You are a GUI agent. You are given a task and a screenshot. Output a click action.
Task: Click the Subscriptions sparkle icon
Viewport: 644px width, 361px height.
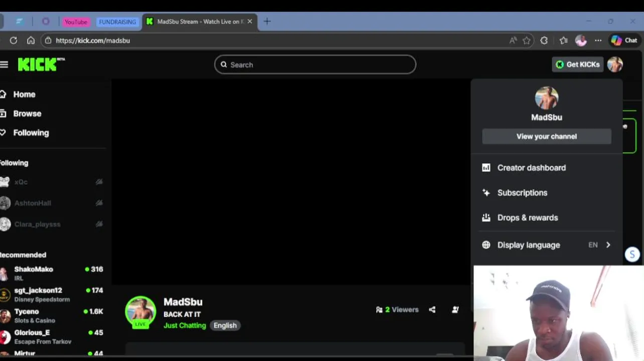point(486,193)
